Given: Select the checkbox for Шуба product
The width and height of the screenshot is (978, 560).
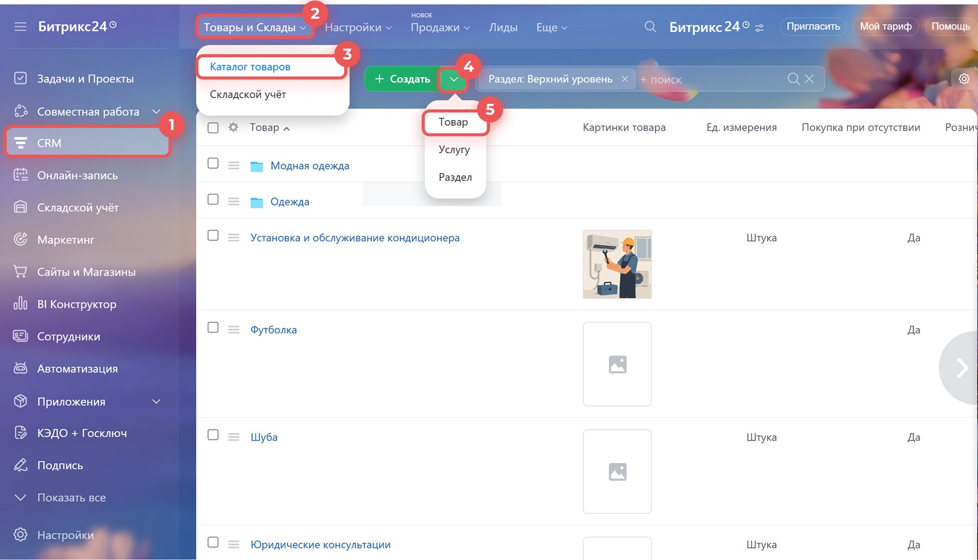Looking at the screenshot, I should pyautogui.click(x=213, y=435).
